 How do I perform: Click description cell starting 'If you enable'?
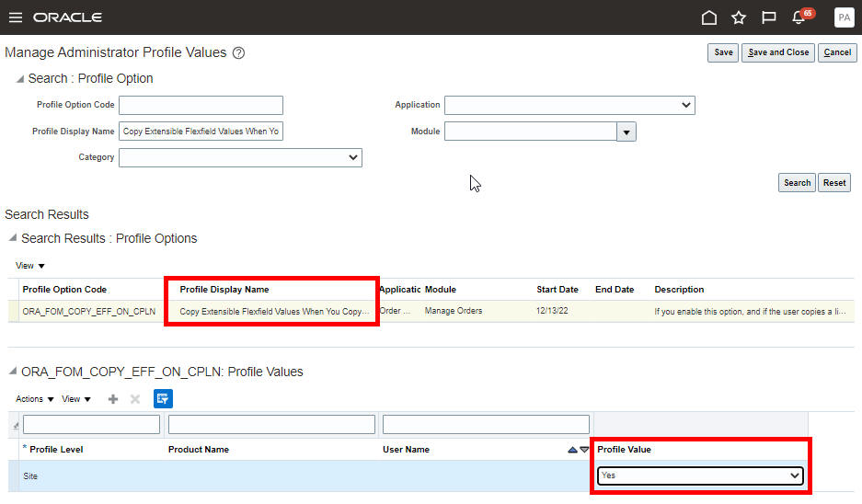(x=750, y=312)
